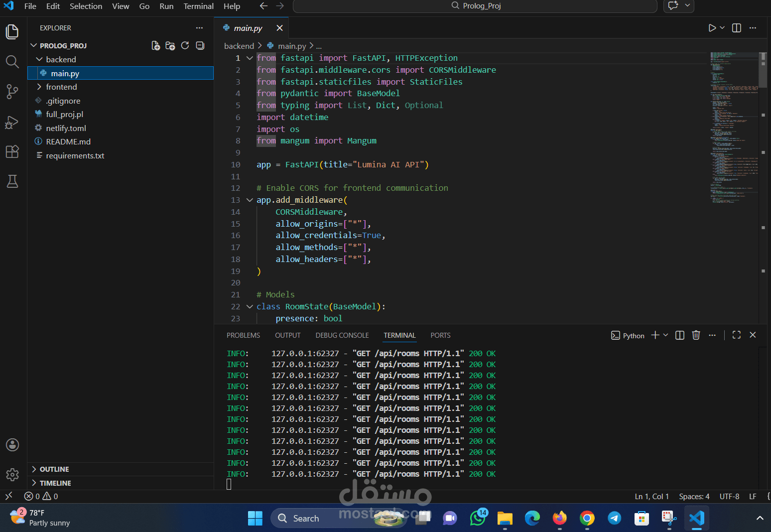Expand the OUTLINE section
The width and height of the screenshot is (771, 532).
[x=54, y=469]
